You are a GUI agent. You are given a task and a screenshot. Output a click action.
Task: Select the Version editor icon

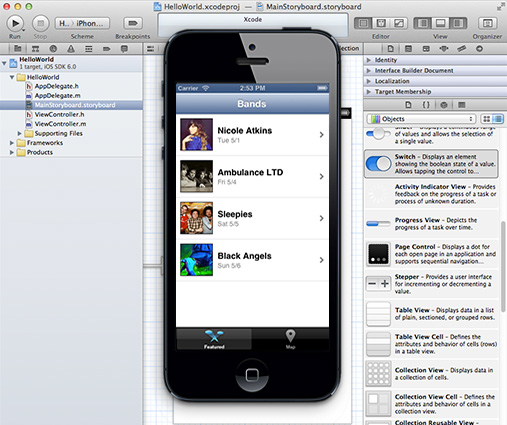399,23
